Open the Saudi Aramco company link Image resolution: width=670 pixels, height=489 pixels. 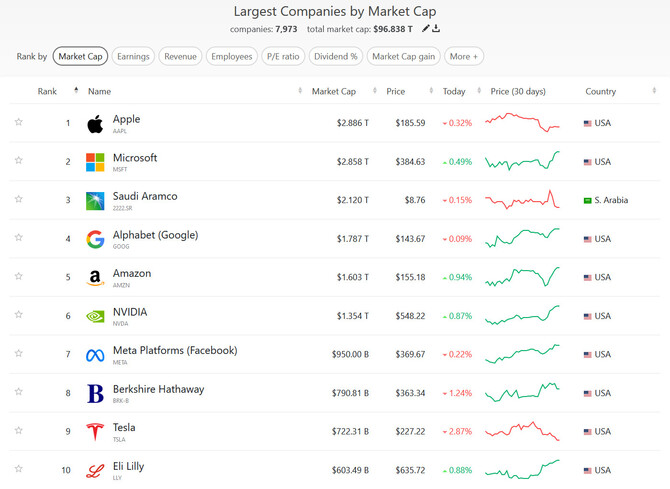[x=145, y=196]
